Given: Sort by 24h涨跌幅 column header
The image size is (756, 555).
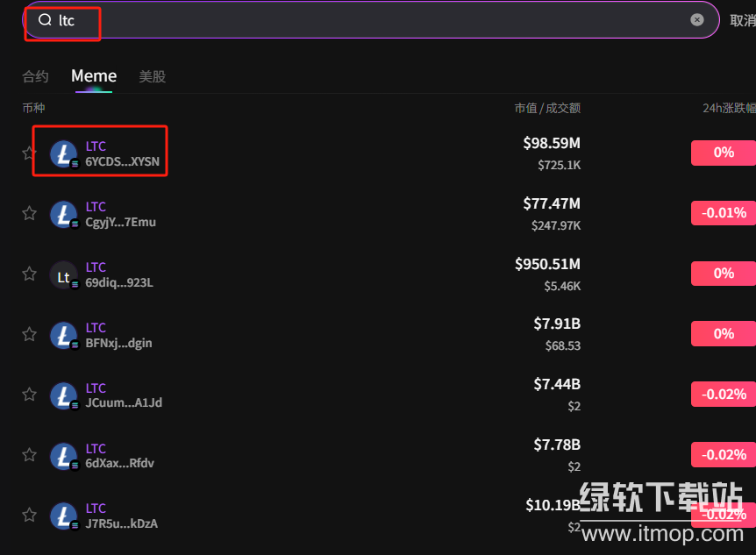Looking at the screenshot, I should pyautogui.click(x=728, y=108).
